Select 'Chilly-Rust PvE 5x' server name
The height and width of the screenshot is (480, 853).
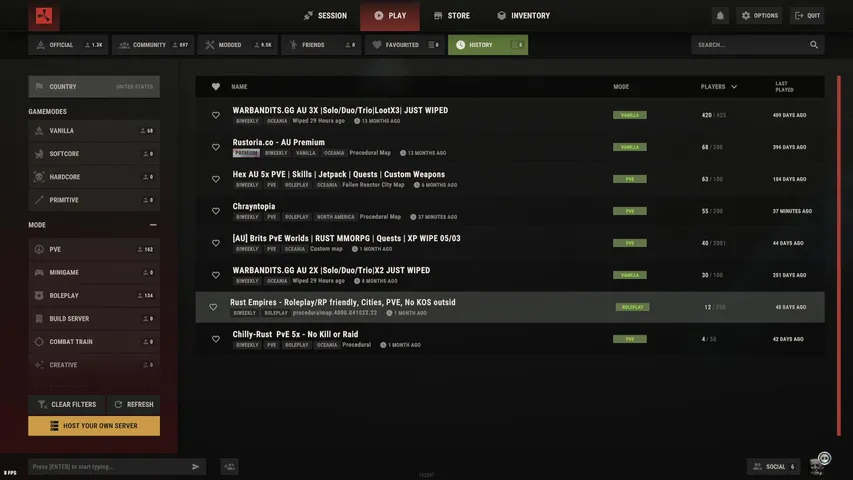pos(295,334)
